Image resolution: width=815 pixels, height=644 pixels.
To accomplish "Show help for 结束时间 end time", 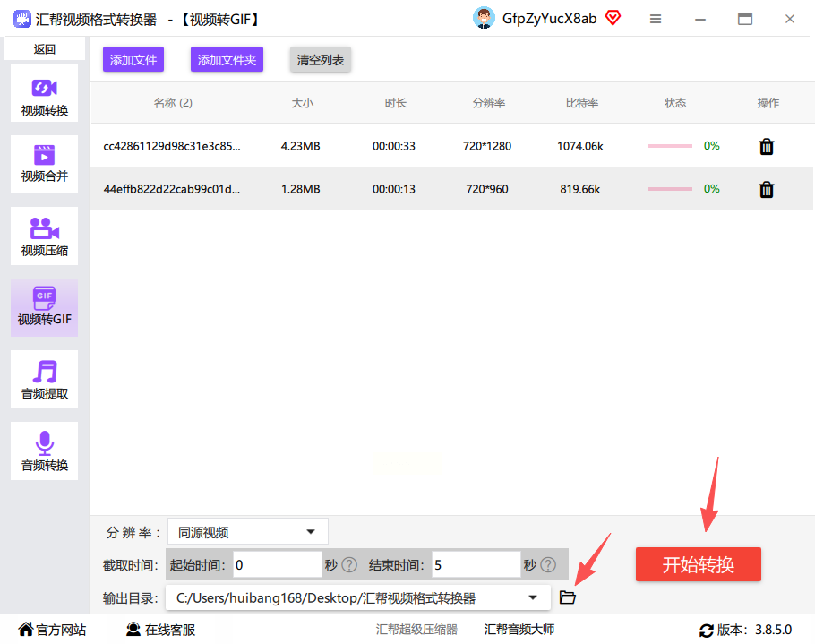I will pyautogui.click(x=548, y=564).
